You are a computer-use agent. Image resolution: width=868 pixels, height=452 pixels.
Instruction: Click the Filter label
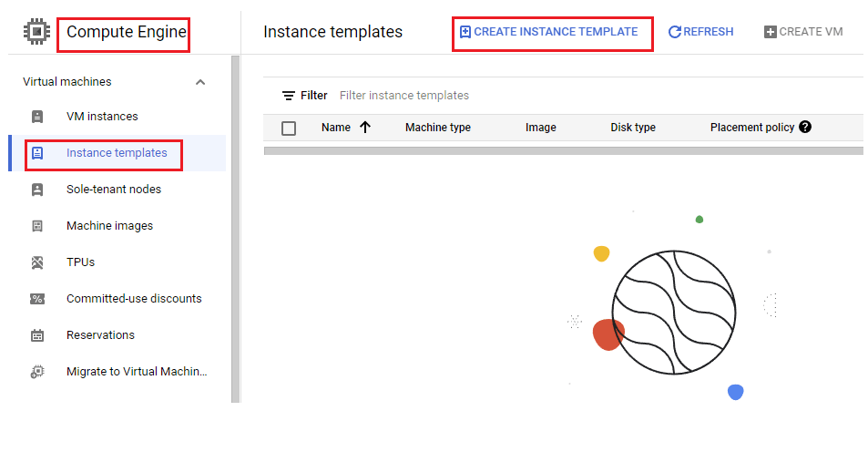point(314,96)
